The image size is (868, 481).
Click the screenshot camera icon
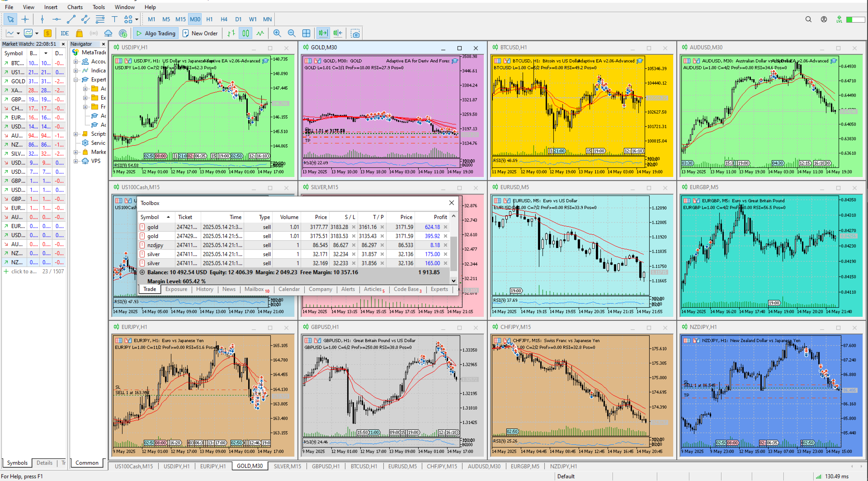[355, 33]
